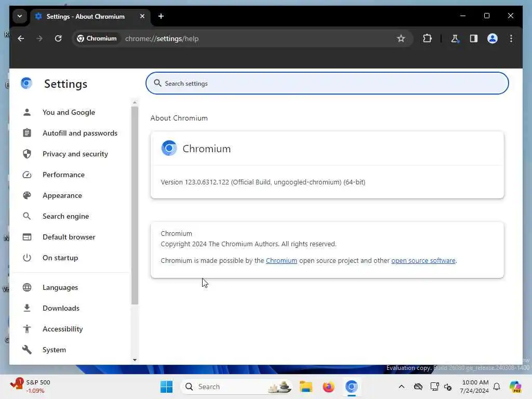Close the Settings - About Chromium tab
The image size is (532, 399).
(x=142, y=16)
